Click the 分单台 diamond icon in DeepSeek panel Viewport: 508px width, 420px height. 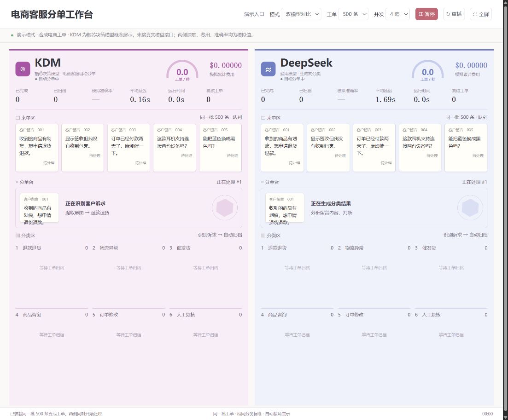[x=263, y=182]
